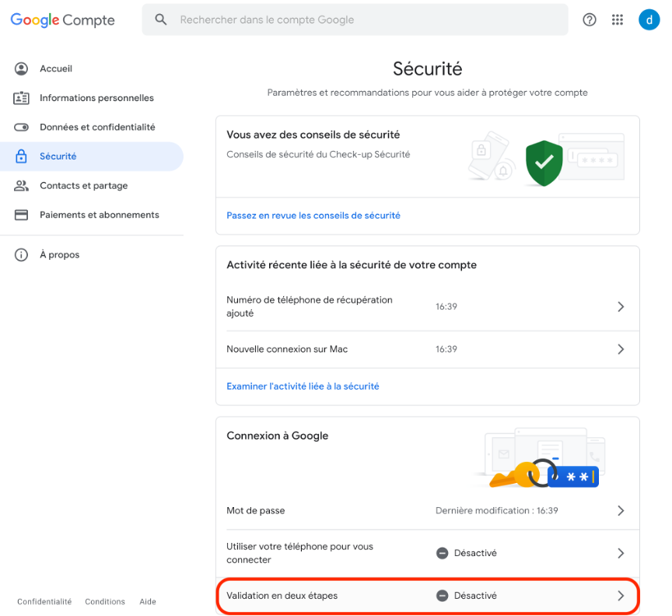Click the key and password illustration

click(544, 474)
